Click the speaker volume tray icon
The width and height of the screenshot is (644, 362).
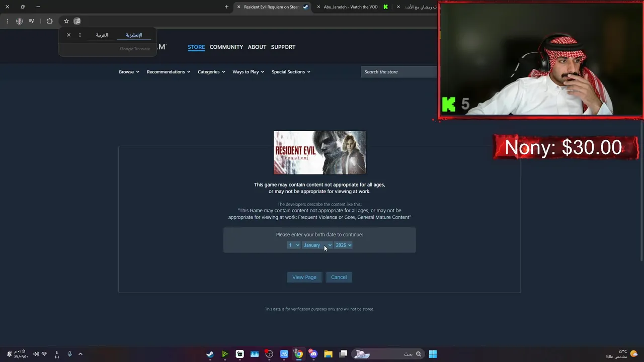pyautogui.click(x=36, y=354)
